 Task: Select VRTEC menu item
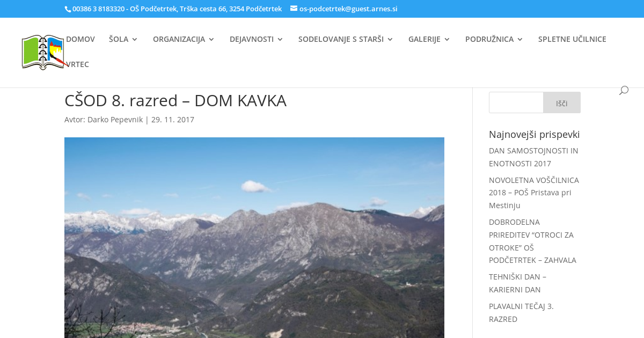coord(78,64)
